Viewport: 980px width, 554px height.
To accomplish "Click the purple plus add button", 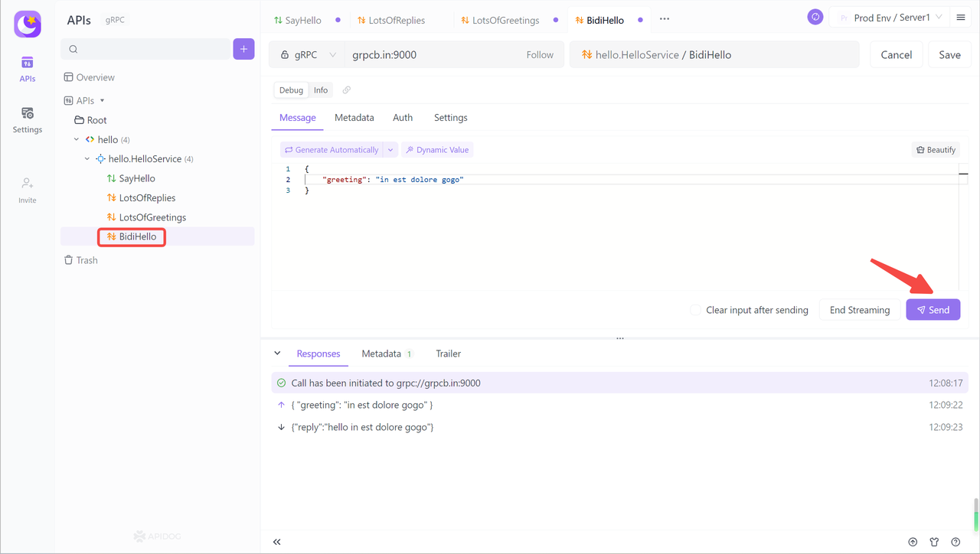I will 243,49.
